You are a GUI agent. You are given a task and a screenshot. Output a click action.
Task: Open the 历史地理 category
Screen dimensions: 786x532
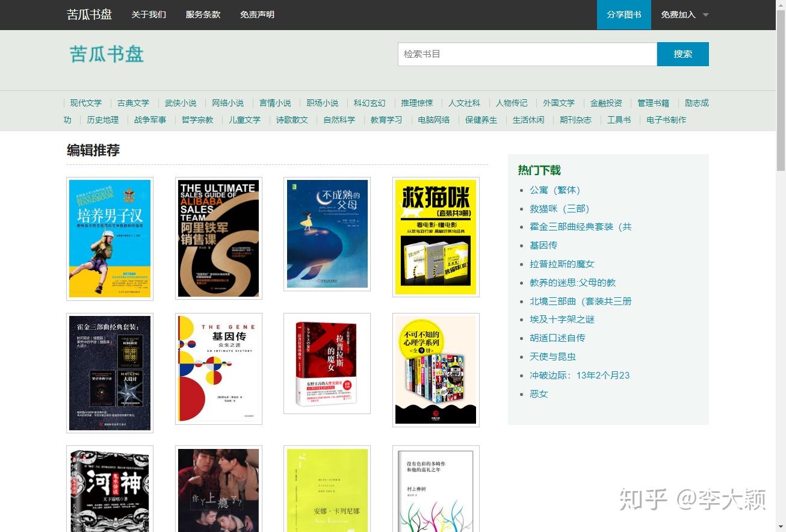103,120
